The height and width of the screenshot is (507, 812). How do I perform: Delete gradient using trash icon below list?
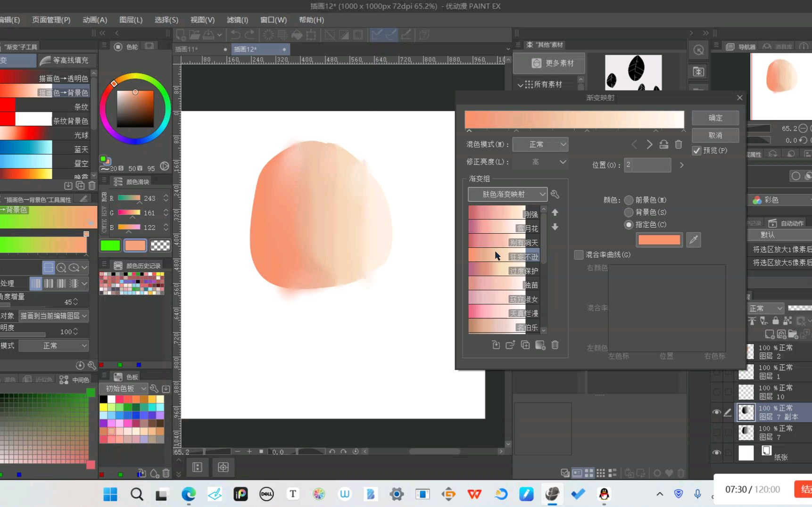[555, 345]
